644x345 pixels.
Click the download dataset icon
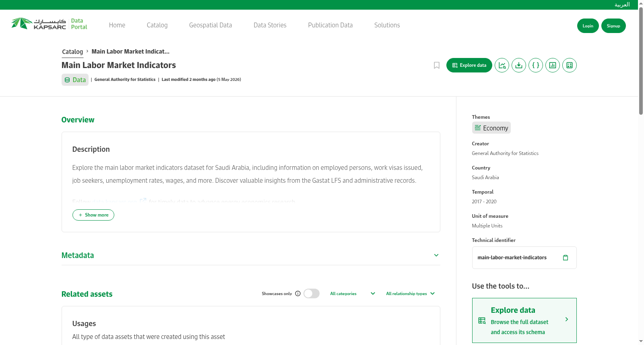pos(519,65)
